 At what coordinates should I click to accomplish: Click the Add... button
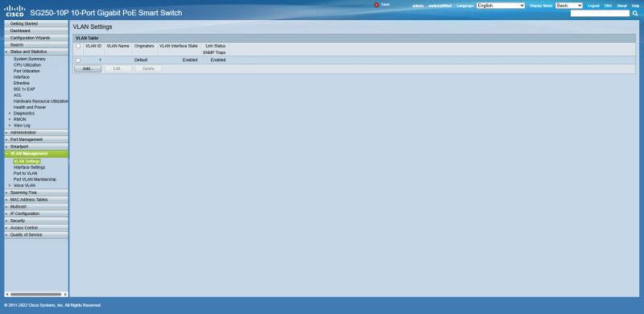[88, 68]
